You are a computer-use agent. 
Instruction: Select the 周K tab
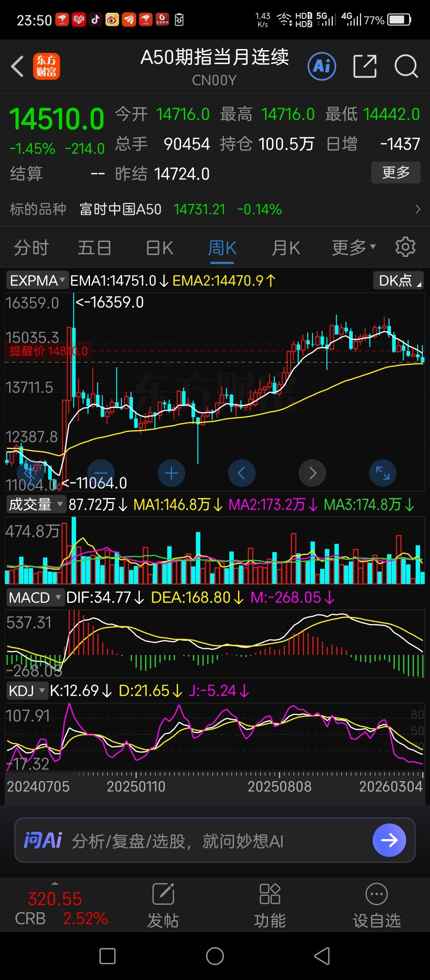tap(222, 248)
